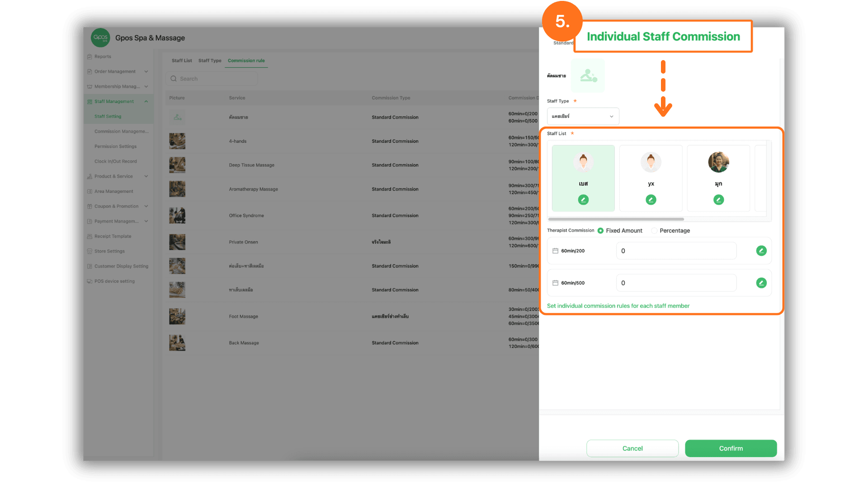Viewport: 868px width, 488px height.
Task: Click the Aromatherapy Massage thumbnail
Action: pos(177,189)
